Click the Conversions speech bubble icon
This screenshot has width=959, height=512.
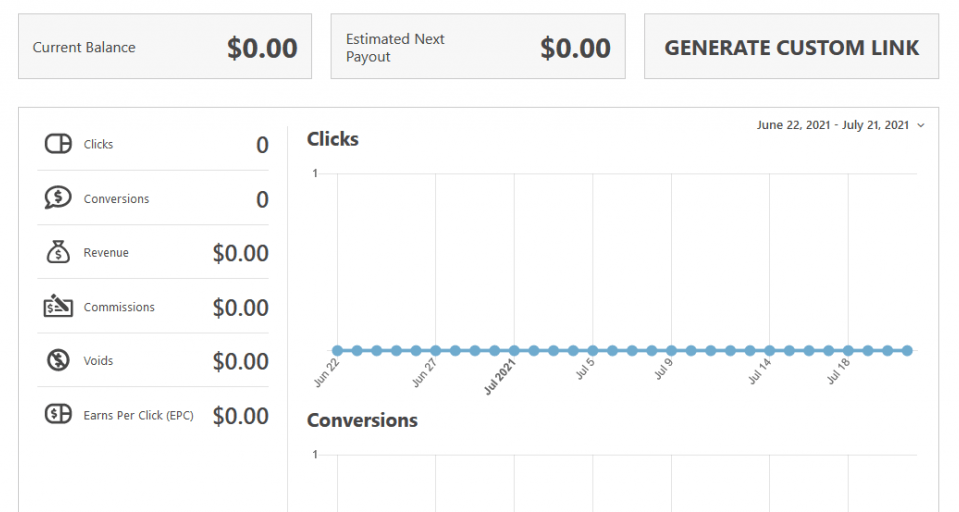(58, 198)
